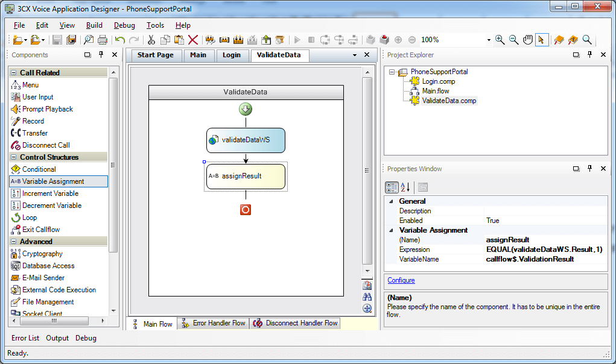Switch to the Login tab

[232, 55]
